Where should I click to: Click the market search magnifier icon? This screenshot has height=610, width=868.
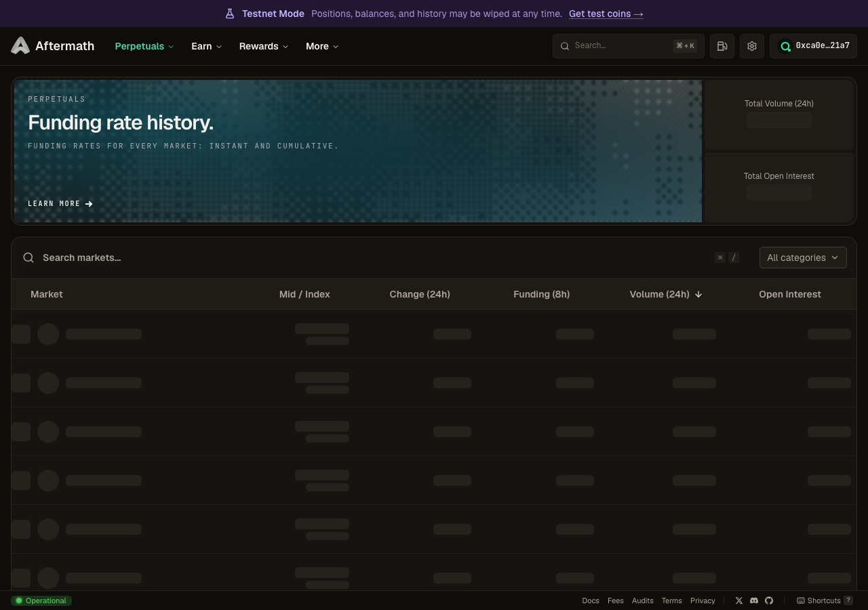point(28,258)
